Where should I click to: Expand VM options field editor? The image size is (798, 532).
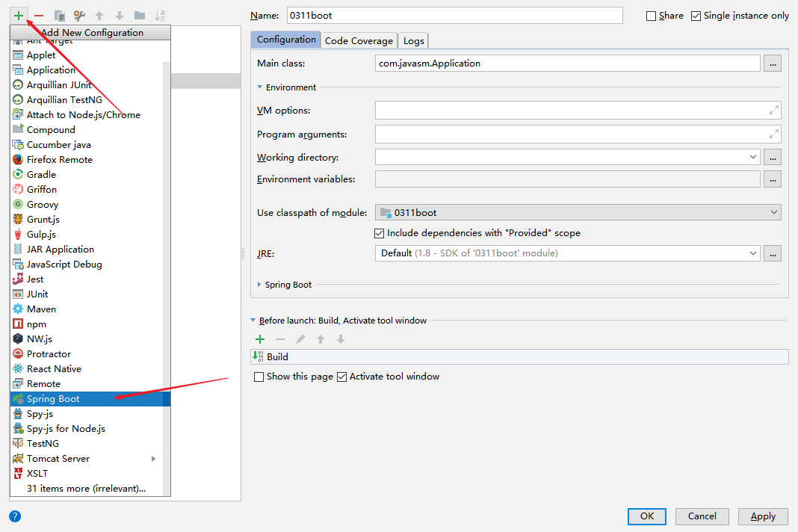pyautogui.click(x=773, y=110)
